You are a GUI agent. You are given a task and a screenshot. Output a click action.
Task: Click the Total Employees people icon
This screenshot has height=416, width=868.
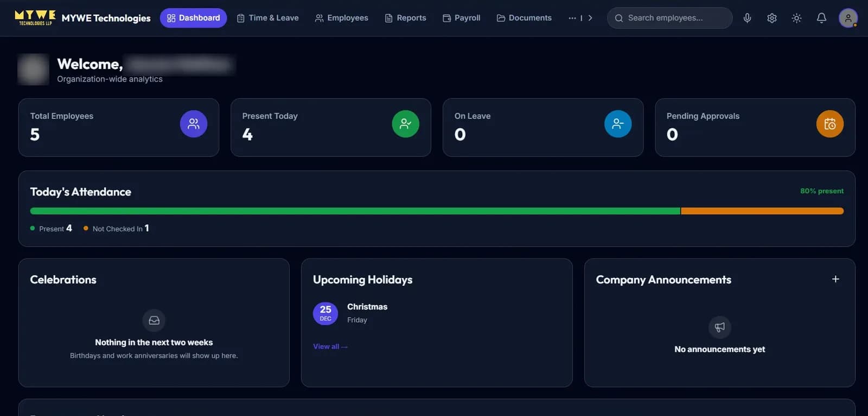coord(194,124)
